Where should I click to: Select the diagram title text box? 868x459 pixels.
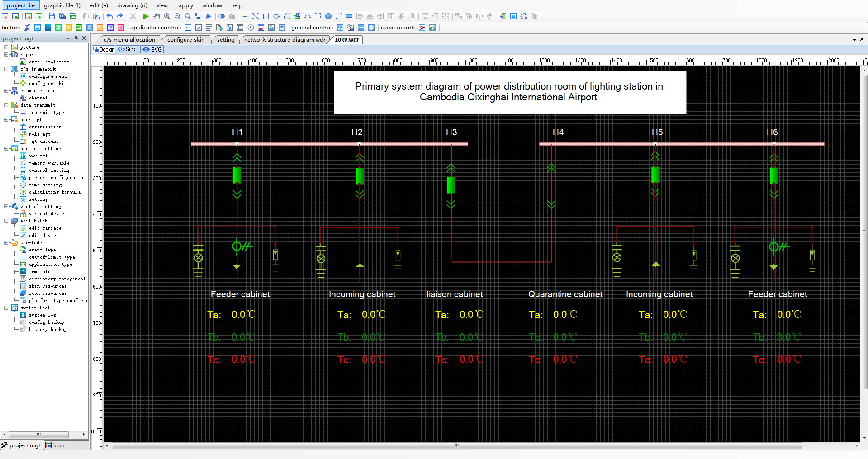[x=510, y=92]
